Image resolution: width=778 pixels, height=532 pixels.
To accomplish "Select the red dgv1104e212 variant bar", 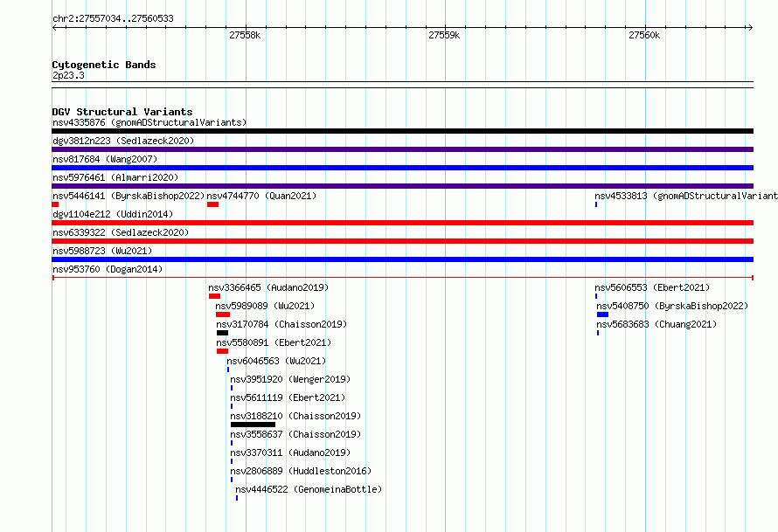I will click(402, 223).
